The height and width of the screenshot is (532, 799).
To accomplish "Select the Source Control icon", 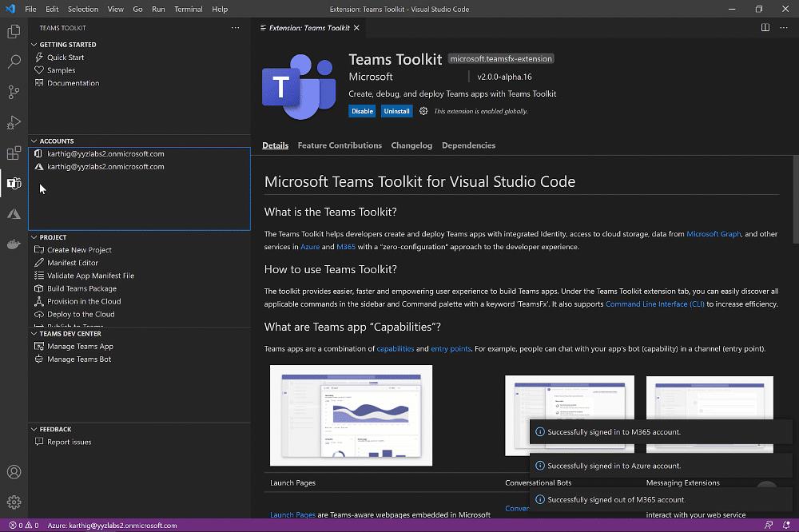I will [x=13, y=92].
